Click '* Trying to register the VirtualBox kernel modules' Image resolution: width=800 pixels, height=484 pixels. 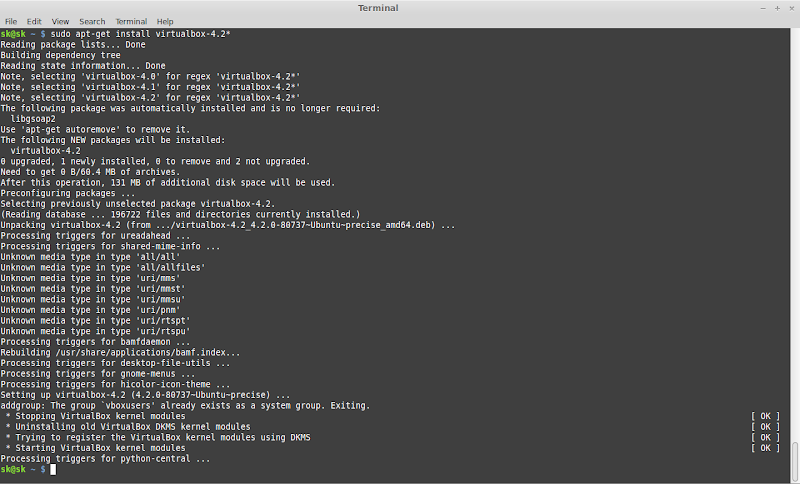158,438
